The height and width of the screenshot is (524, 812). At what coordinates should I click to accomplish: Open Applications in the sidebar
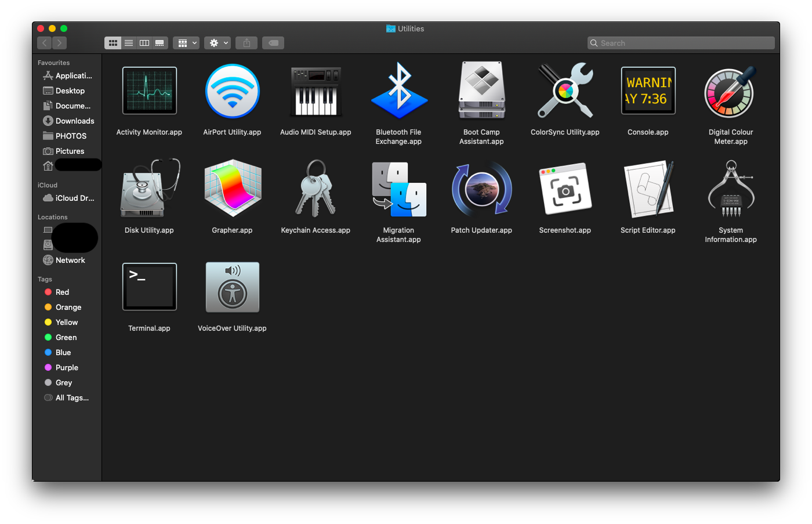(67, 75)
